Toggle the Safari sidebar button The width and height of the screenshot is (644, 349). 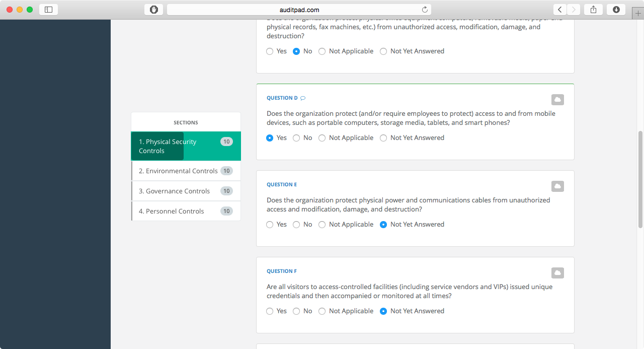pos(48,10)
